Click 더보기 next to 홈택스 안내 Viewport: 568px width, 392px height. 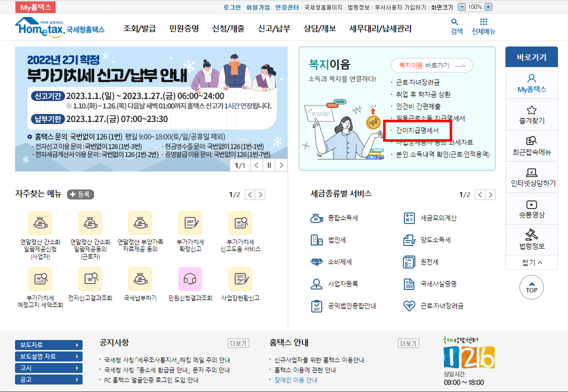(408, 343)
